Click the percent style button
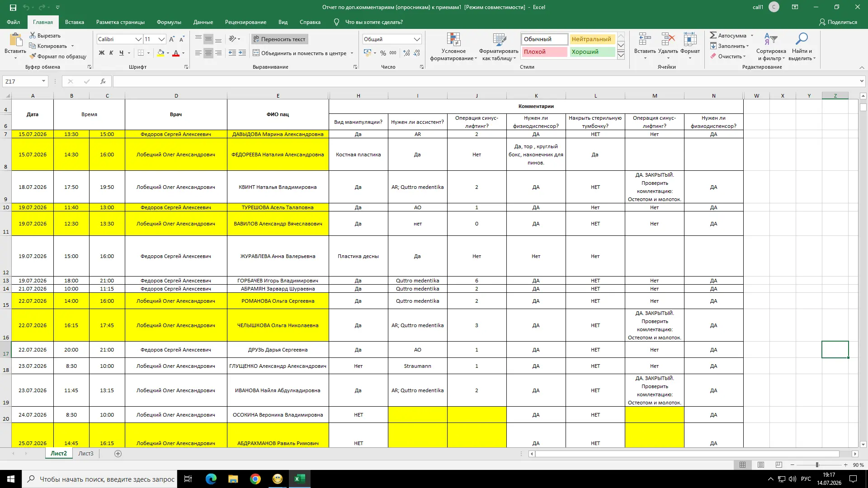The width and height of the screenshot is (868, 488). pos(383,53)
